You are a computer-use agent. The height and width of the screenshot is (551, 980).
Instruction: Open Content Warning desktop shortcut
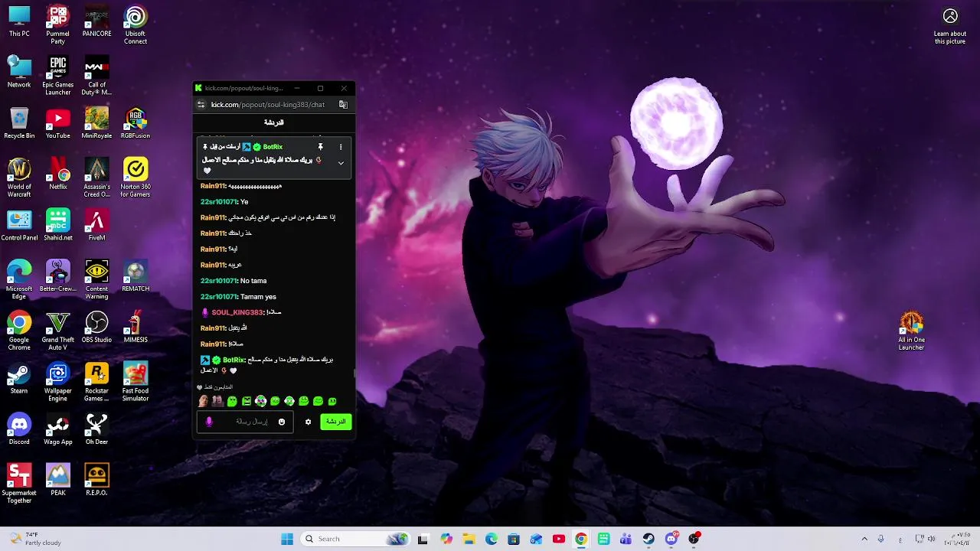[x=96, y=280]
